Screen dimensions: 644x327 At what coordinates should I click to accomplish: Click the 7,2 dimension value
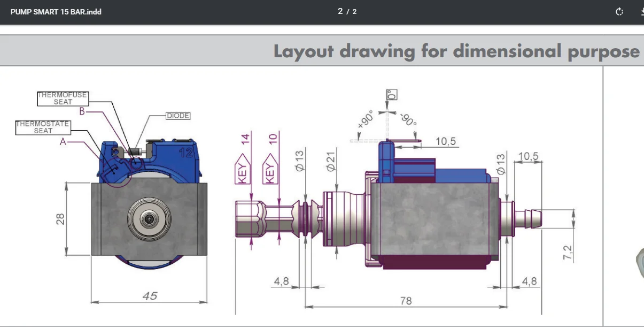[567, 253]
